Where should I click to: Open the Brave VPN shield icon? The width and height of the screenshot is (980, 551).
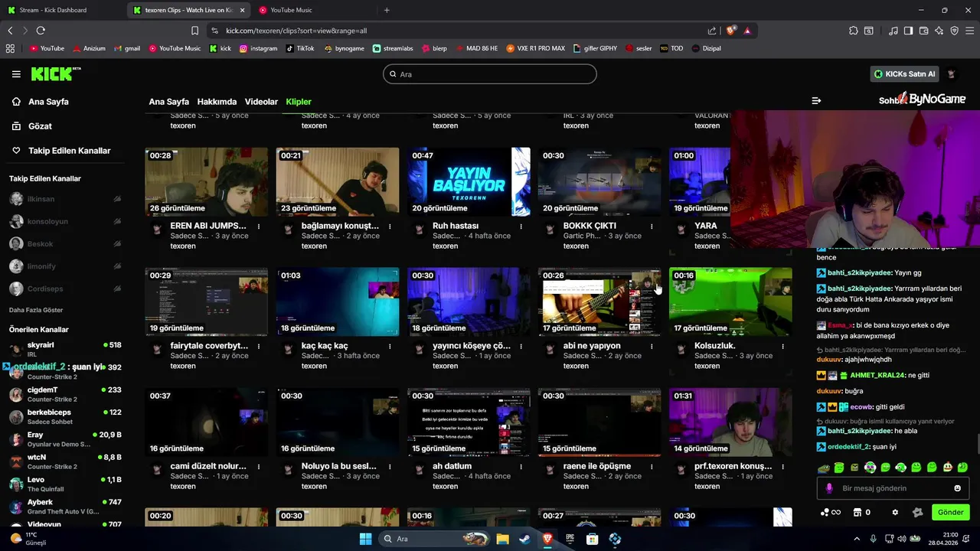click(x=954, y=31)
